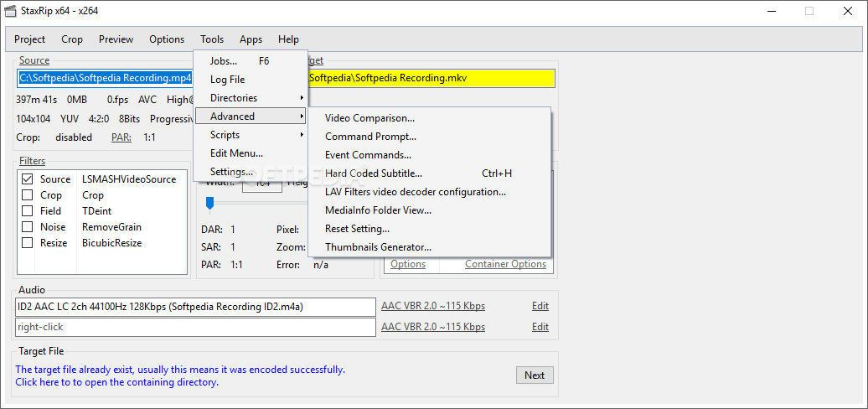868x409 pixels.
Task: Click the first audio track field
Action: [195, 307]
